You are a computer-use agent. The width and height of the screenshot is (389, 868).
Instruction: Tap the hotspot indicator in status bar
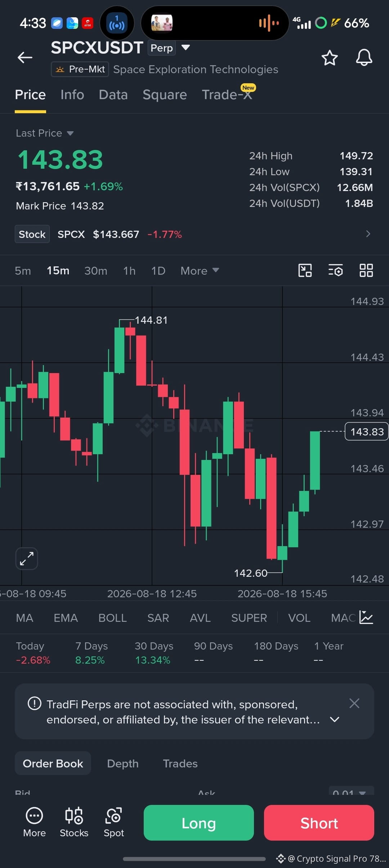click(117, 23)
